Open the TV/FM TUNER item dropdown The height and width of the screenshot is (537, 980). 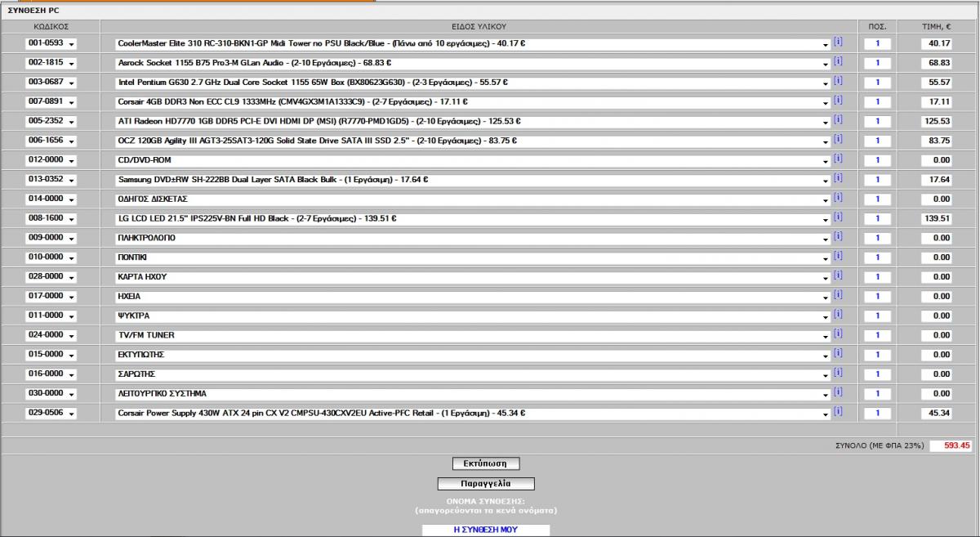point(473,335)
